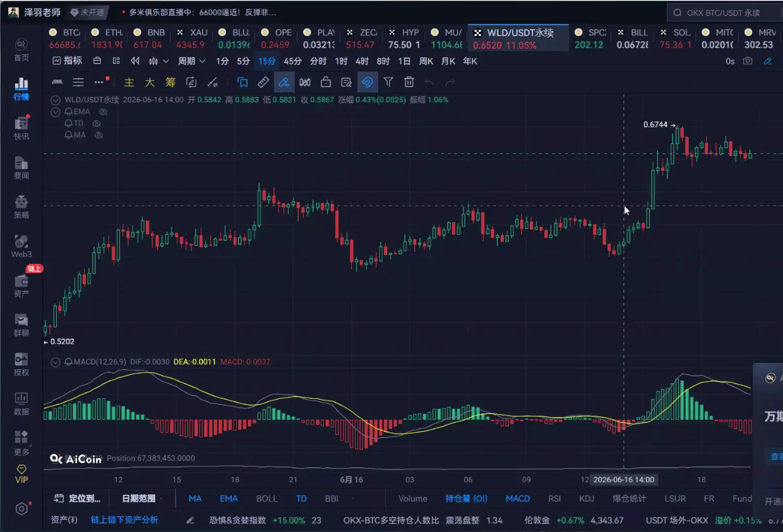Toggle MA indicator eye visibility
783x532 pixels.
click(99, 135)
